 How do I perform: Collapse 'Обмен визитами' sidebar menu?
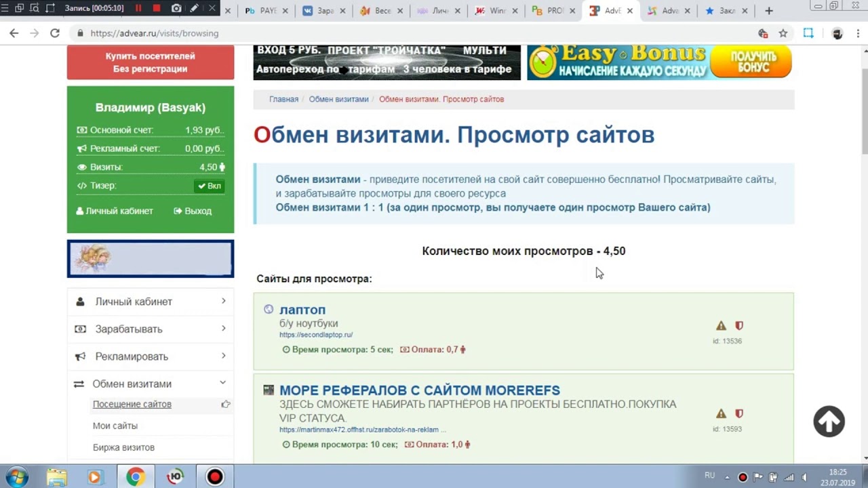pos(151,384)
